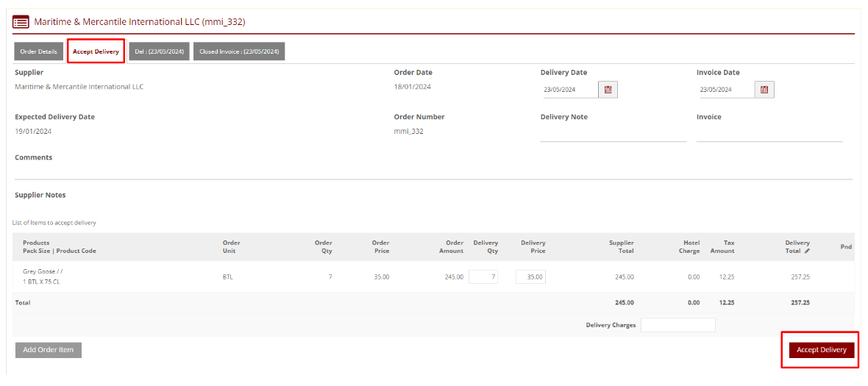Focus the Delivery Date text field
Viewport: 868px width, 386px height.
pyautogui.click(x=569, y=90)
